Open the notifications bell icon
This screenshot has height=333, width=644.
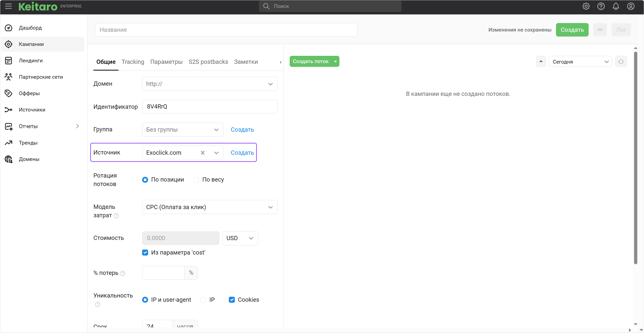(x=616, y=6)
